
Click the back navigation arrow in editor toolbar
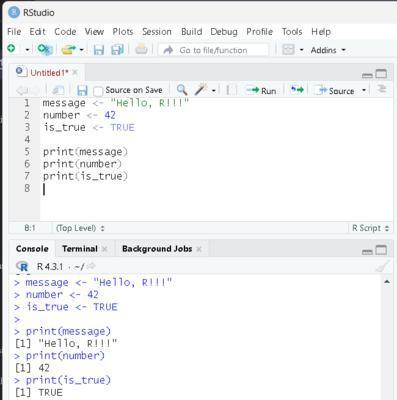(22, 90)
